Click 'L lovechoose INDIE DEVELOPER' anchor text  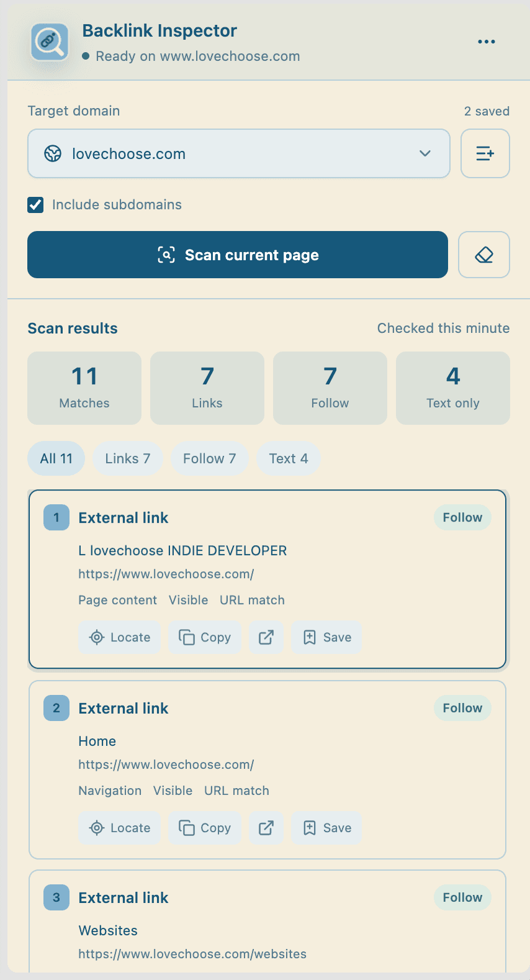182,550
